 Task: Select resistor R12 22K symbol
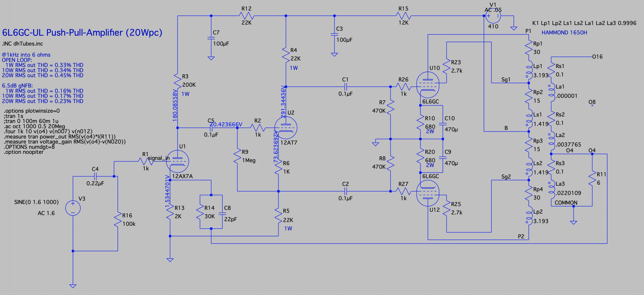tap(247, 16)
